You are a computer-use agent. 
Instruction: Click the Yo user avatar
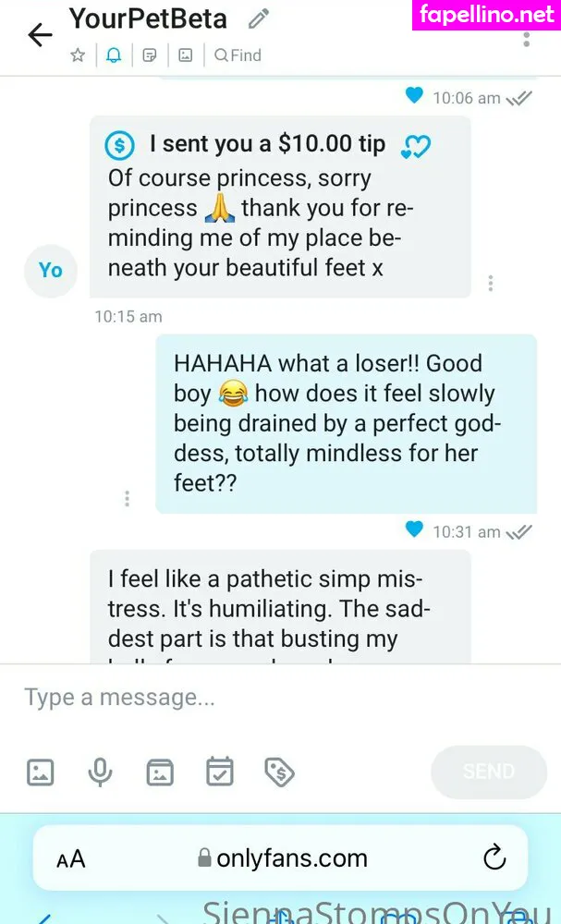point(50,270)
